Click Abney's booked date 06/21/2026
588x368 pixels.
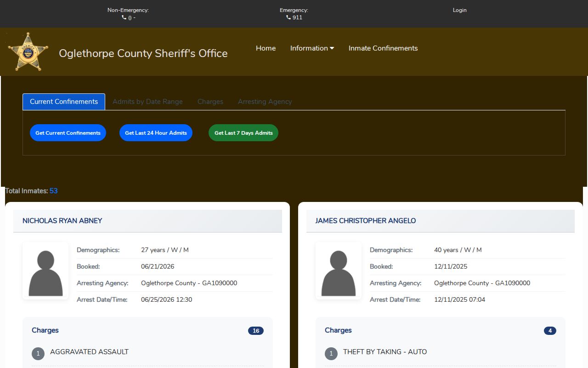pos(158,266)
